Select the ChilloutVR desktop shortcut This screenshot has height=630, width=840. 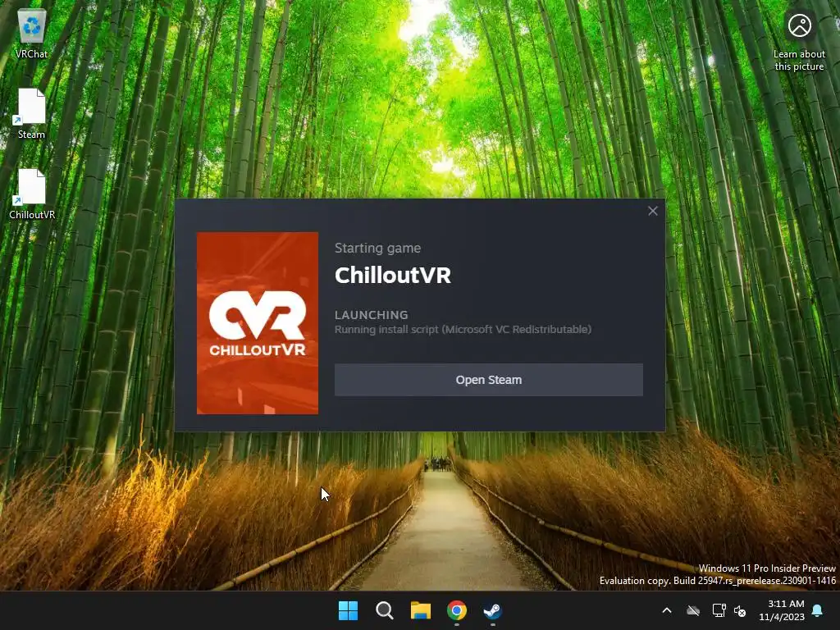(x=32, y=194)
